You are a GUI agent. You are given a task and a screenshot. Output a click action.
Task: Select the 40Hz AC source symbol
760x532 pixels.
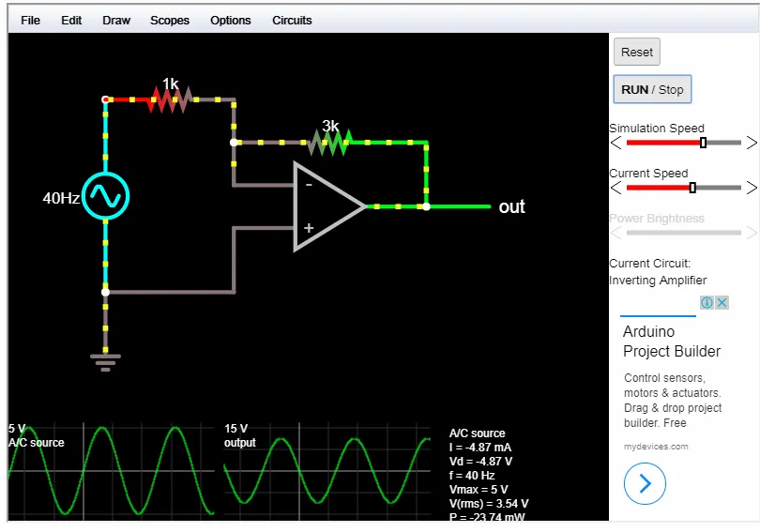click(106, 196)
